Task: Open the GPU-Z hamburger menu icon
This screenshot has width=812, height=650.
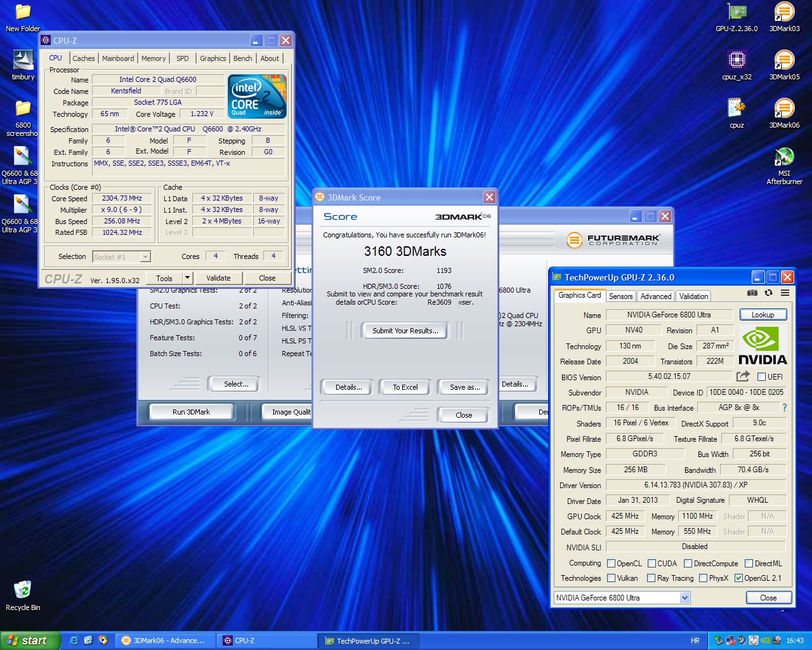Action: (x=785, y=293)
